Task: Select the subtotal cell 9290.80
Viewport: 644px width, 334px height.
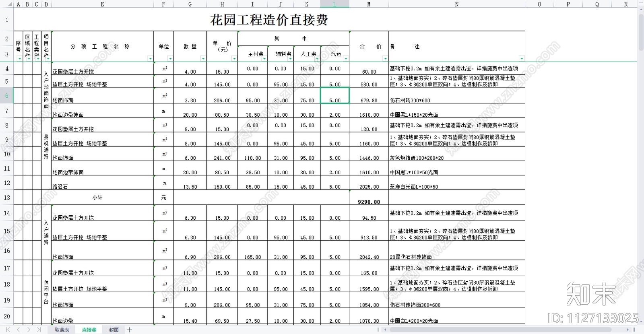Action: 369,198
